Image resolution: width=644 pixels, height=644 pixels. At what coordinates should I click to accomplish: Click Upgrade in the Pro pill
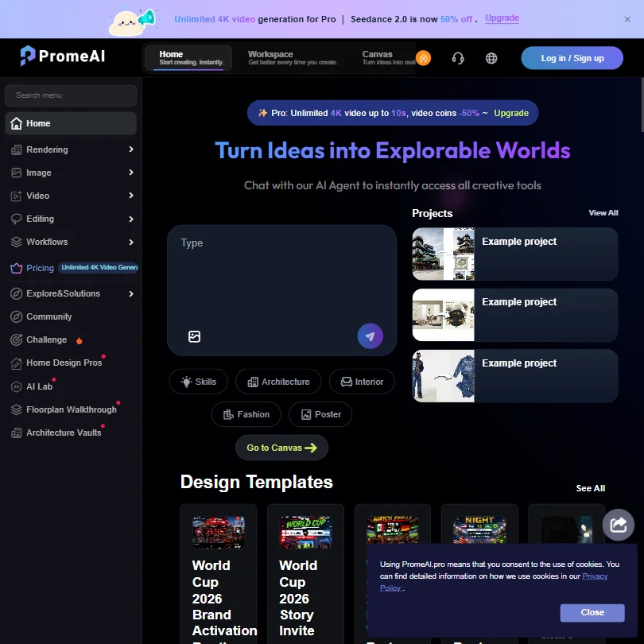(511, 113)
